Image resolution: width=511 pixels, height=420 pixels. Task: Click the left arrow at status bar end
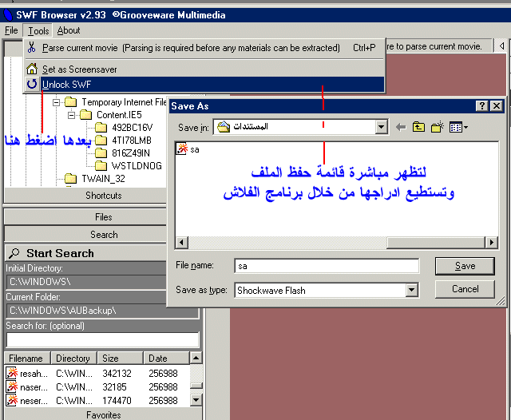click(501, 46)
